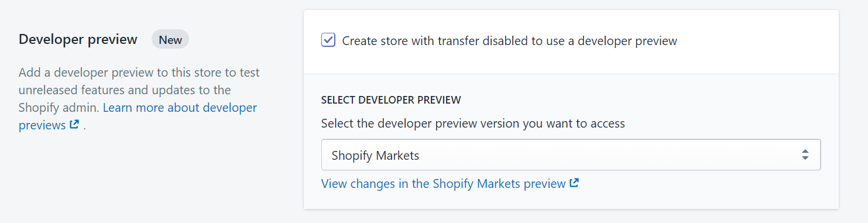
Task: Click the downward triangle in the select arrows
Action: (805, 159)
